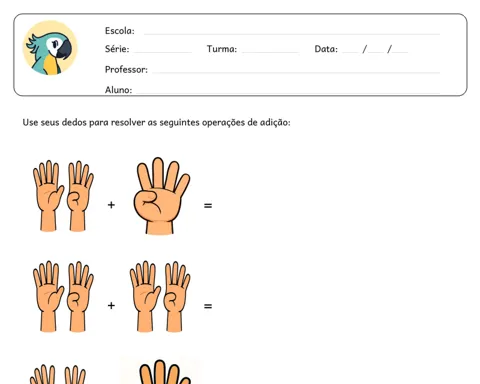The height and width of the screenshot is (384, 480).
Task: Click the second row's rightmost four-finger hand
Action: pyautogui.click(x=177, y=296)
